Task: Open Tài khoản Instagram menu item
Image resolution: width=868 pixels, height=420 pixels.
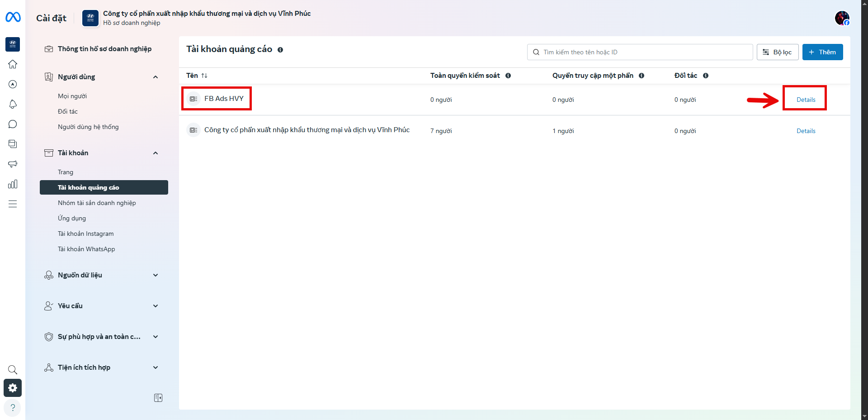Action: pyautogui.click(x=86, y=234)
